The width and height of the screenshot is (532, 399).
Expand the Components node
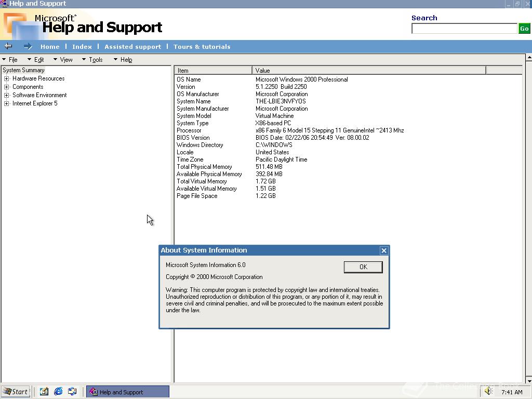[x=6, y=87]
